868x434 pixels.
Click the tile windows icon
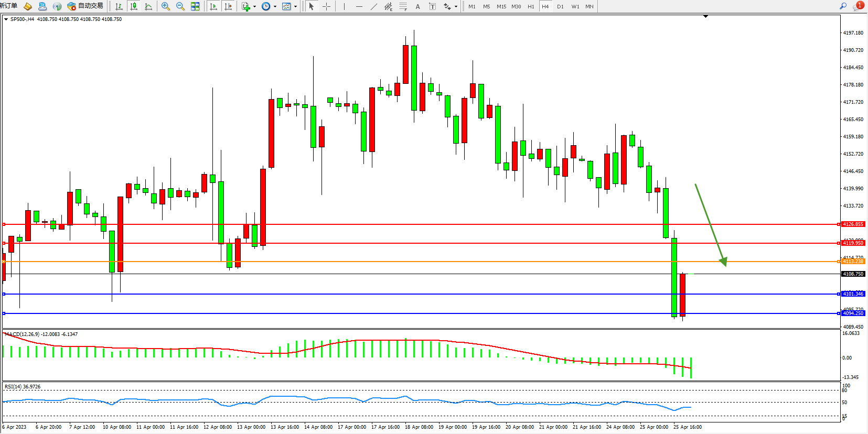click(x=195, y=6)
